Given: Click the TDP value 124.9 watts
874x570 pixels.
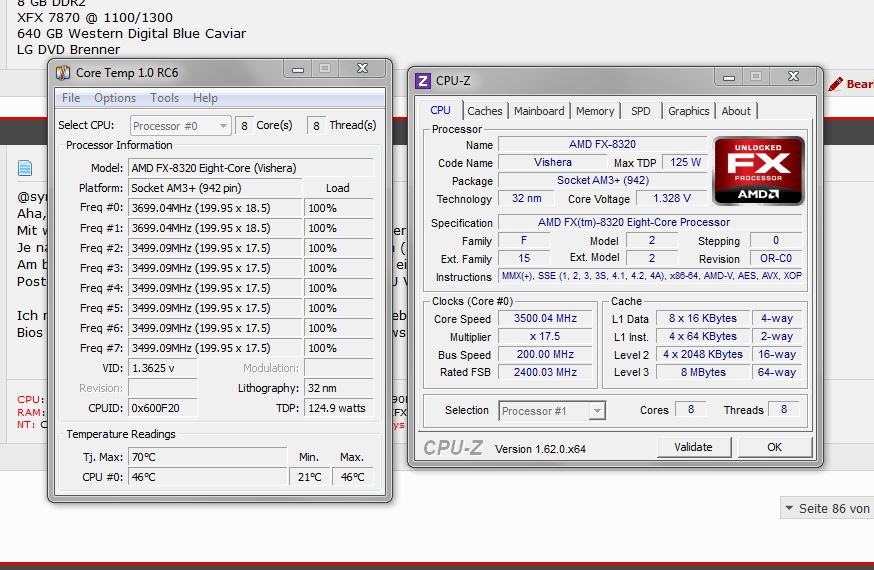Looking at the screenshot, I should point(338,408).
